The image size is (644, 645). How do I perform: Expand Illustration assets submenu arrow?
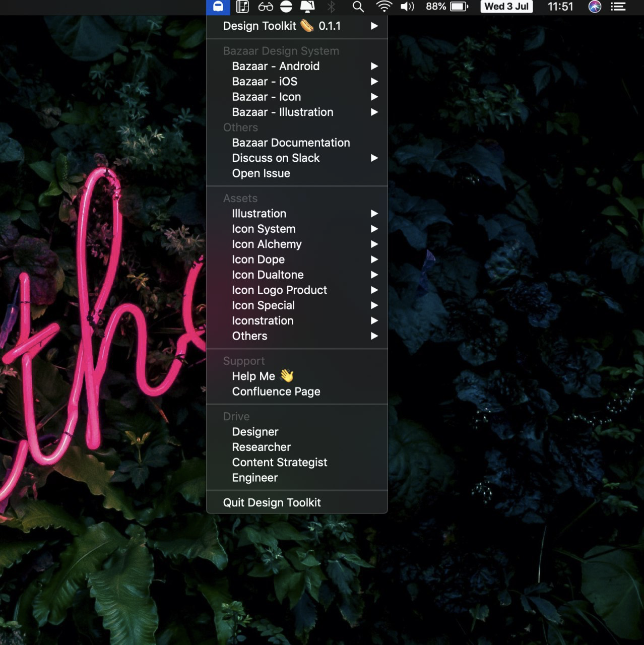coord(374,214)
